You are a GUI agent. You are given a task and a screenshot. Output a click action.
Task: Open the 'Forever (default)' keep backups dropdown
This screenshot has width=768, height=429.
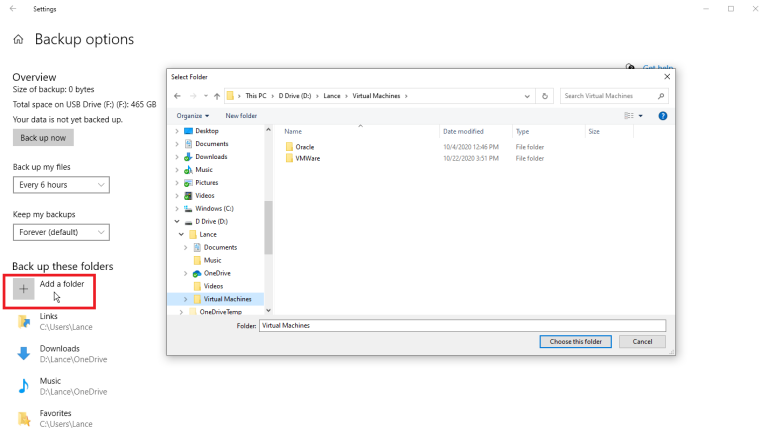coord(61,232)
